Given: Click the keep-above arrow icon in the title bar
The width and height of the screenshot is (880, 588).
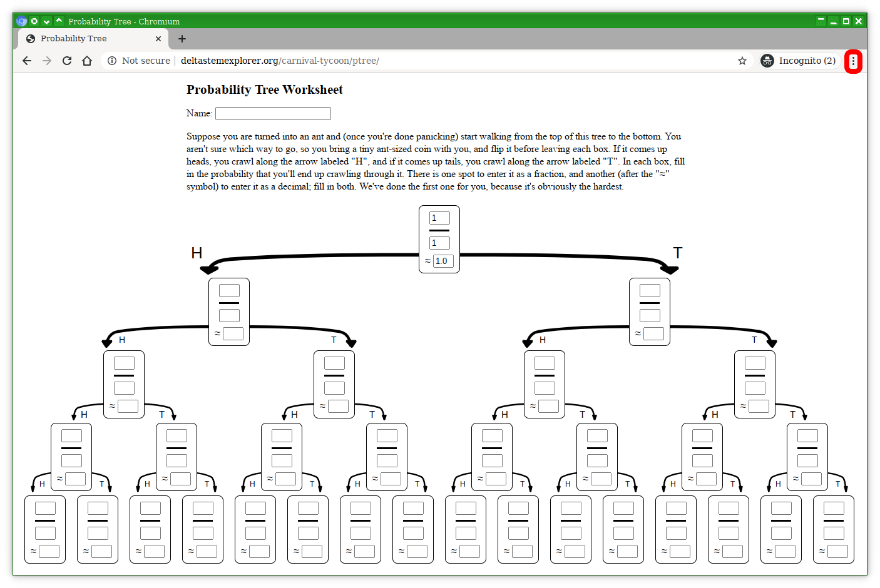Looking at the screenshot, I should click(x=59, y=21).
